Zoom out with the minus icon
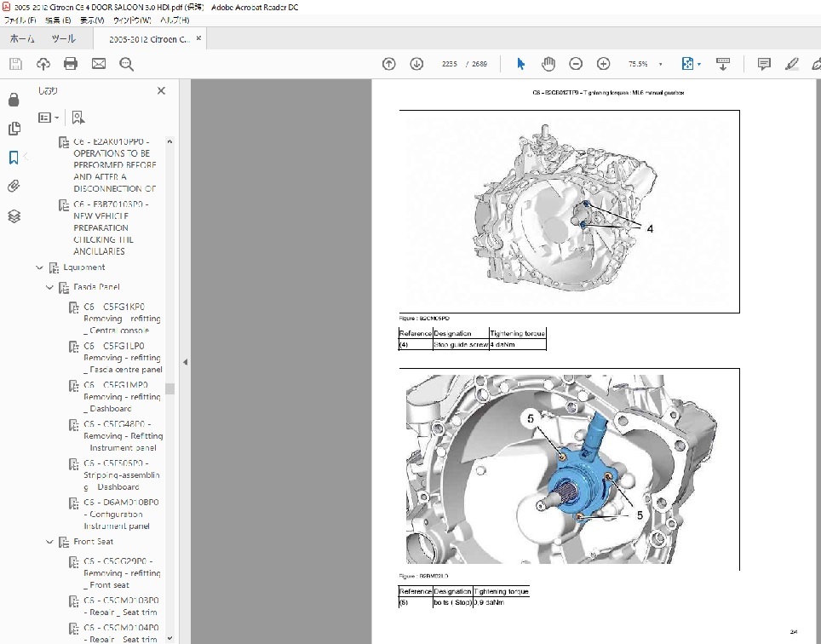This screenshot has height=644, width=821. (576, 64)
